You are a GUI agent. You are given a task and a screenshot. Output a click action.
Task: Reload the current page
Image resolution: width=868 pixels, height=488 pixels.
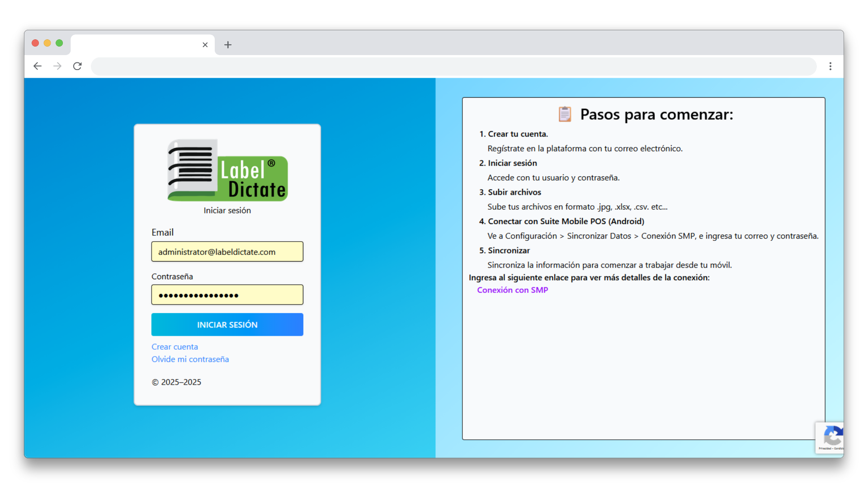tap(77, 66)
